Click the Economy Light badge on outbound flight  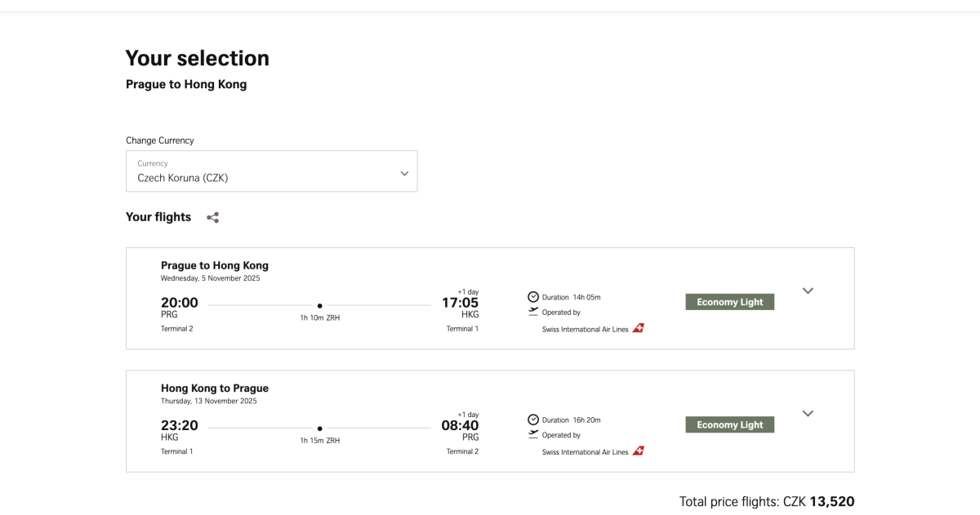click(x=729, y=302)
